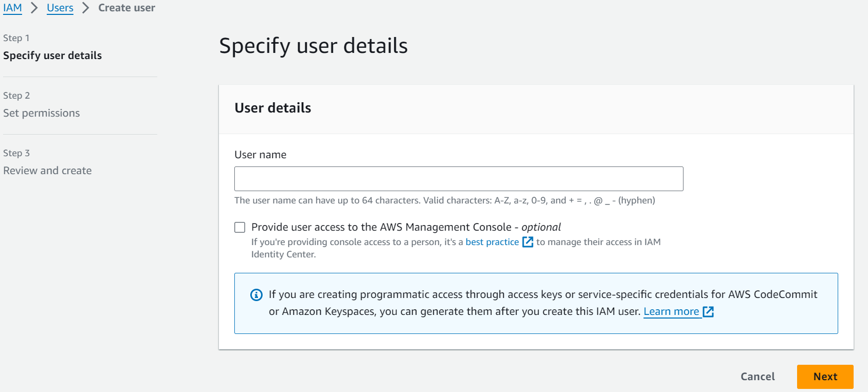Proceed with the Next button

pyautogui.click(x=825, y=377)
